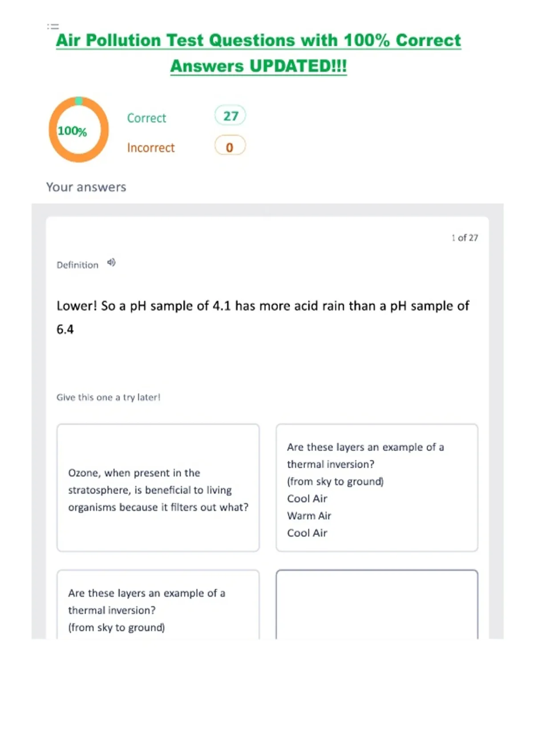The image size is (534, 756).
Task: Click the 100% orange progress ring
Action: [x=79, y=129]
